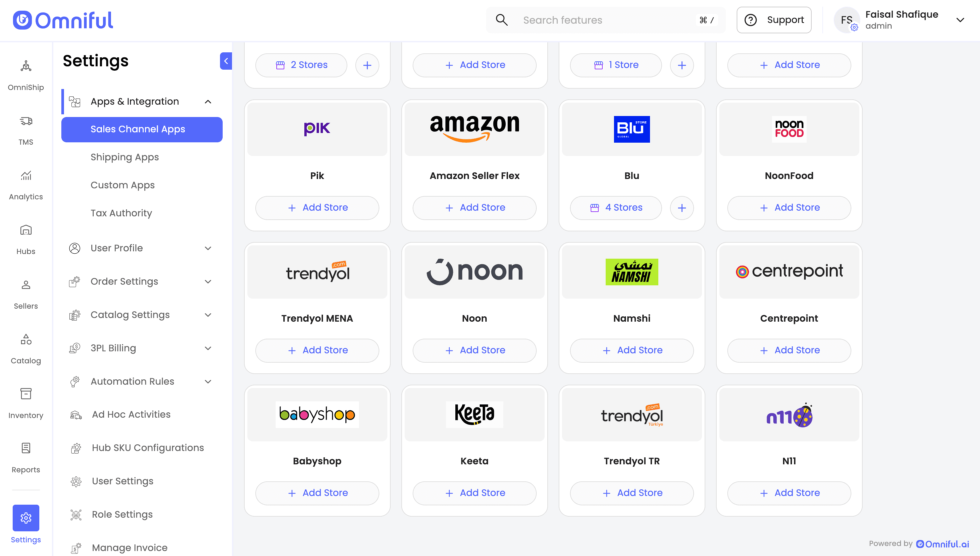Viewport: 980px width, 556px height.
Task: Open the OmniShip sidebar icon
Action: click(26, 66)
